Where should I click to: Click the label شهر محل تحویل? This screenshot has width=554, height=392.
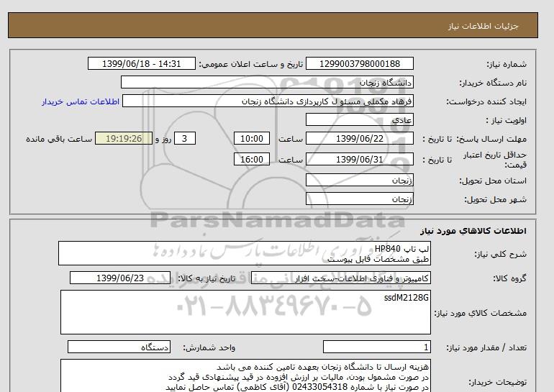(x=495, y=199)
